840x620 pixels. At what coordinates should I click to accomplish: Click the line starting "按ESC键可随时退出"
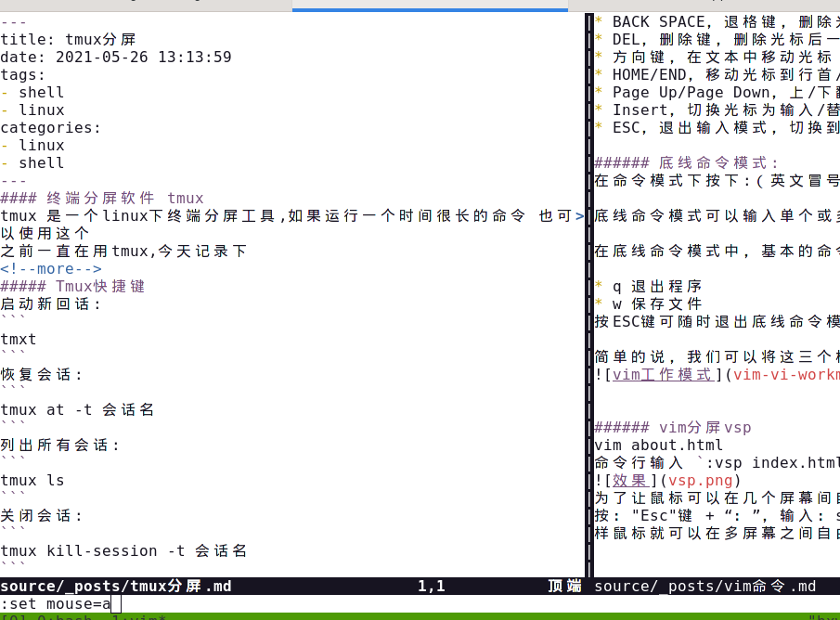point(717,322)
